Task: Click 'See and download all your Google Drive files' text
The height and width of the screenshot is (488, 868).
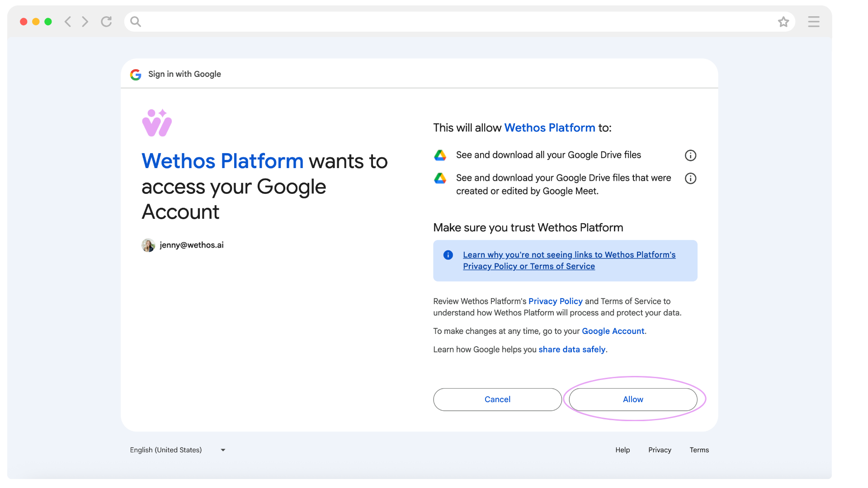Action: coord(548,155)
